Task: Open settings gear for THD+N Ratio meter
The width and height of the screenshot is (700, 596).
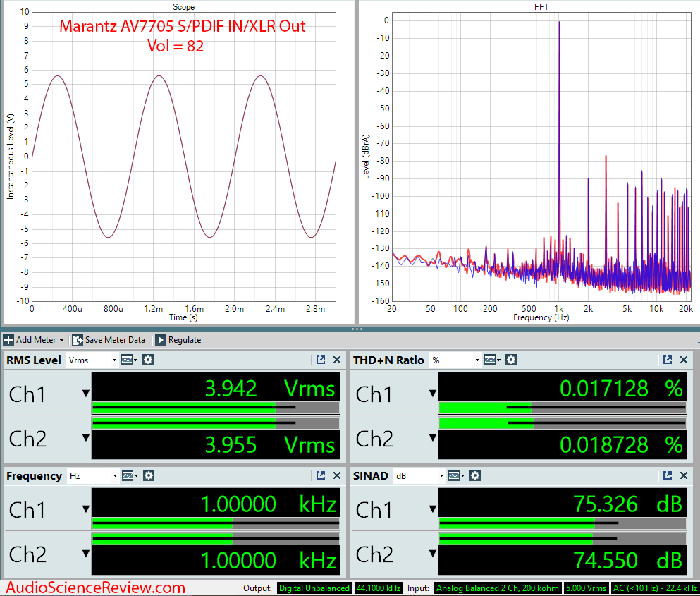Action: pyautogui.click(x=511, y=360)
